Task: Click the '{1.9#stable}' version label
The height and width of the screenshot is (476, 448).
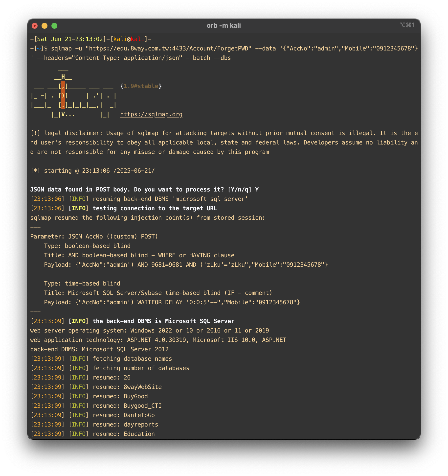Action: coord(141,86)
